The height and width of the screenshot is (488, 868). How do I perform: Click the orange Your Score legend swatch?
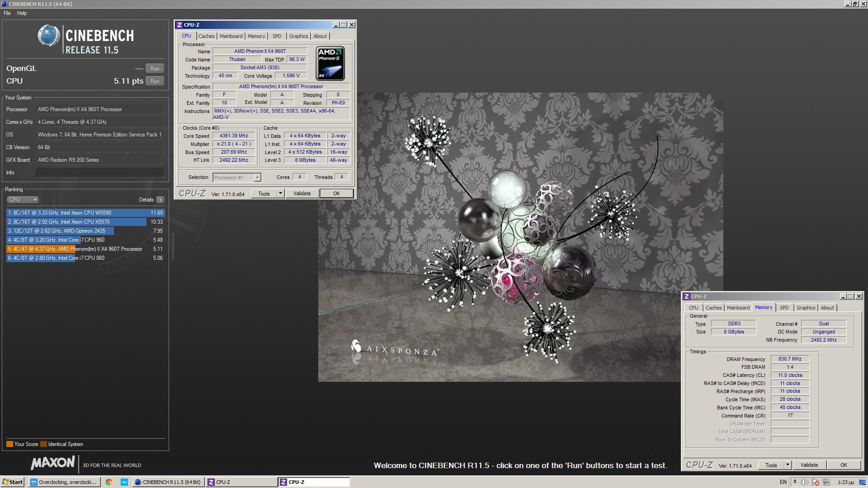pyautogui.click(x=9, y=444)
